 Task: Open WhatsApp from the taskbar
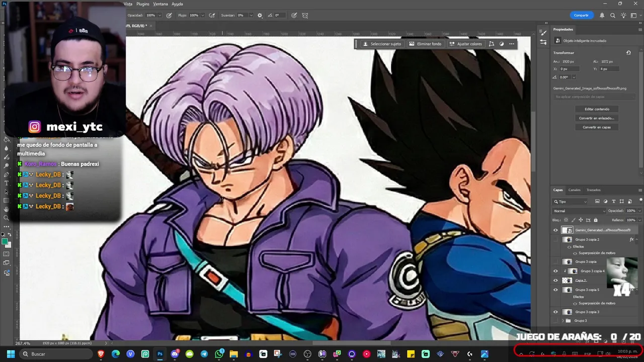(219, 354)
